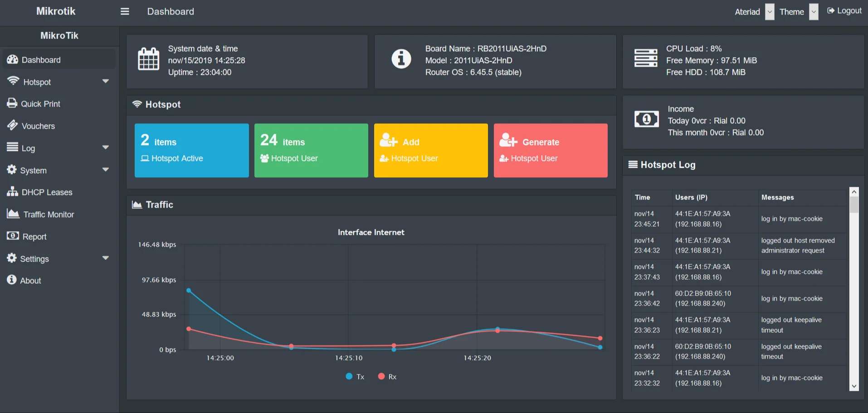Toggle Rx series in chart legend
Screen dimensions: 868x413
click(387, 377)
